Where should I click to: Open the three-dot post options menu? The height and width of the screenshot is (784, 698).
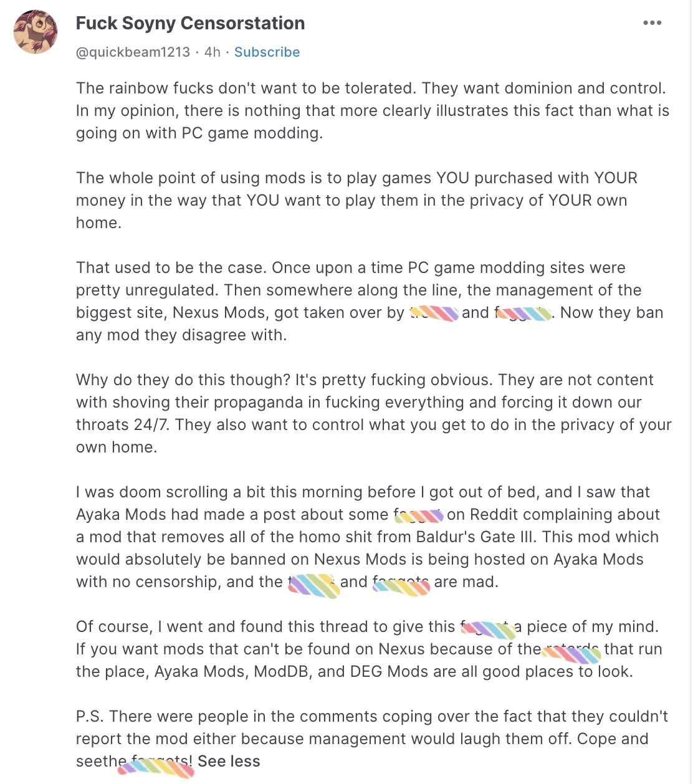coord(652,23)
